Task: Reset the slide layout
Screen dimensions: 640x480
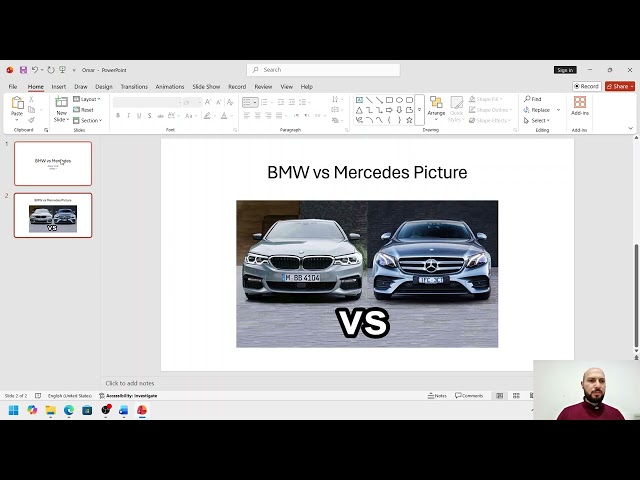Action: (x=83, y=110)
